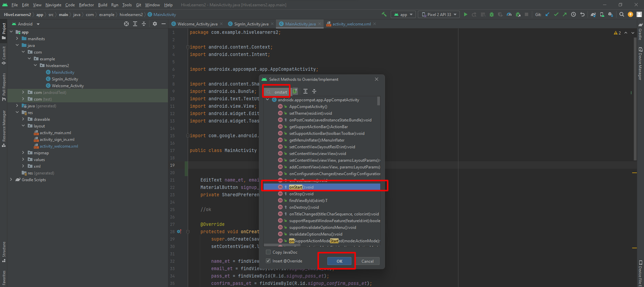Click hivelearners2 in the breadcrumb path
This screenshot has width=644, height=287.
[131, 15]
